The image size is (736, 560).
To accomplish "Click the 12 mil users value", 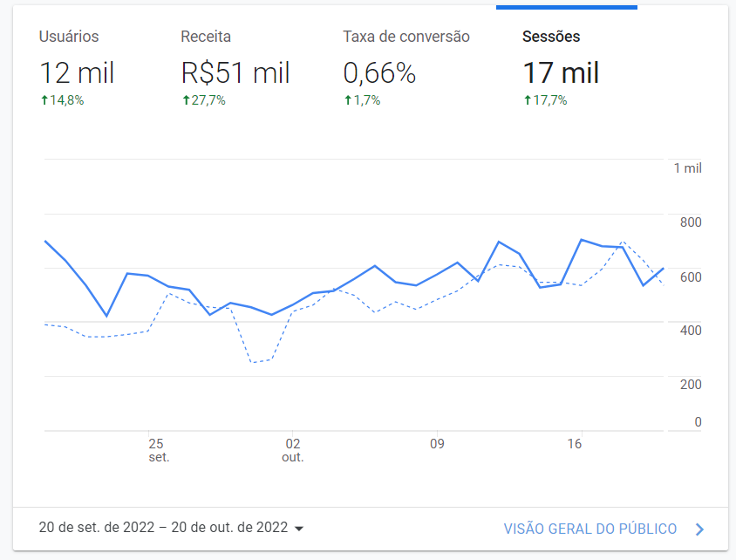I will point(77,72).
